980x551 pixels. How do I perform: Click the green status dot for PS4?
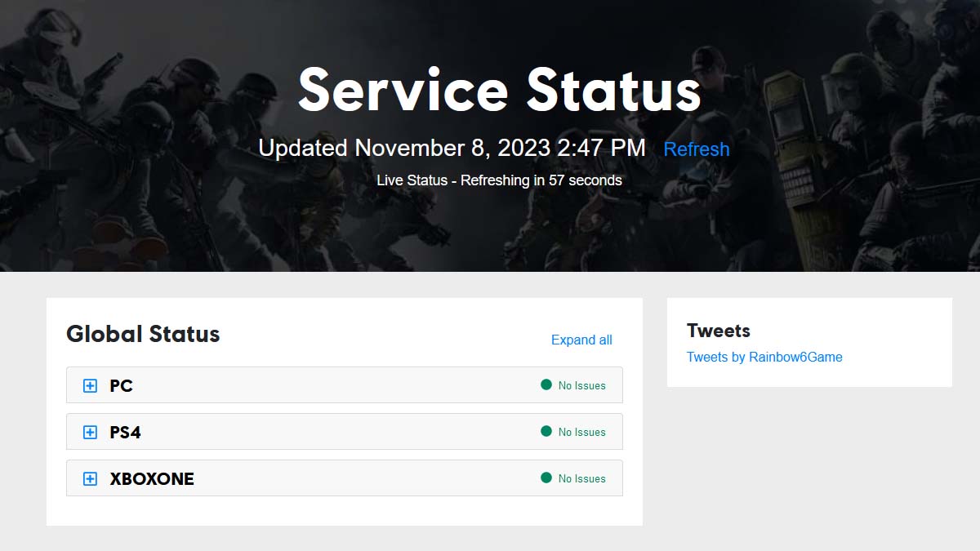point(546,431)
